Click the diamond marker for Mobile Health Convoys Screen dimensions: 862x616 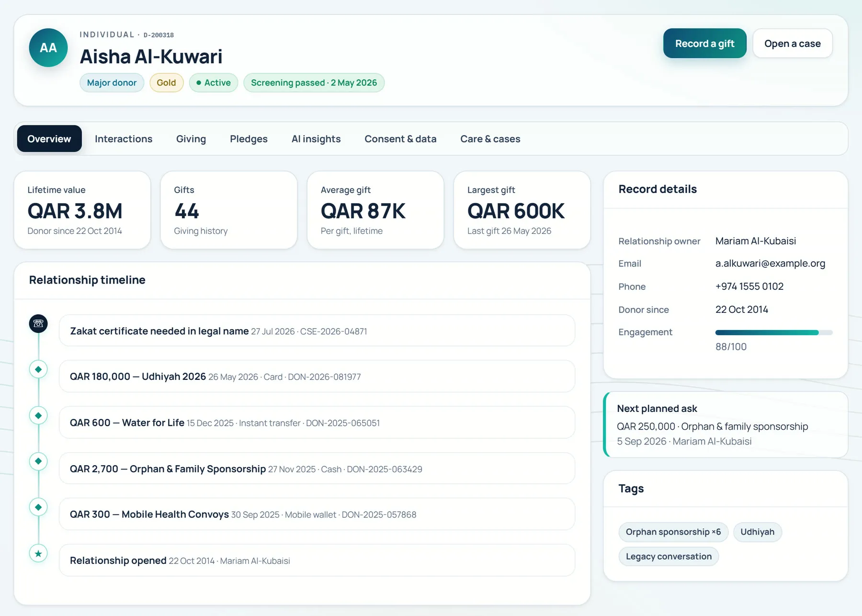38,507
